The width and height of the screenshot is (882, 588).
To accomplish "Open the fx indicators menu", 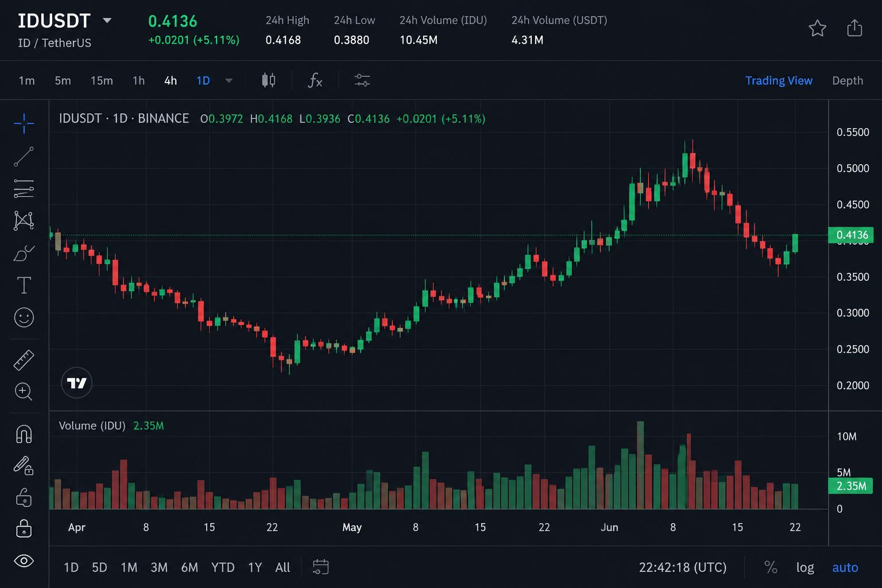I will (315, 80).
